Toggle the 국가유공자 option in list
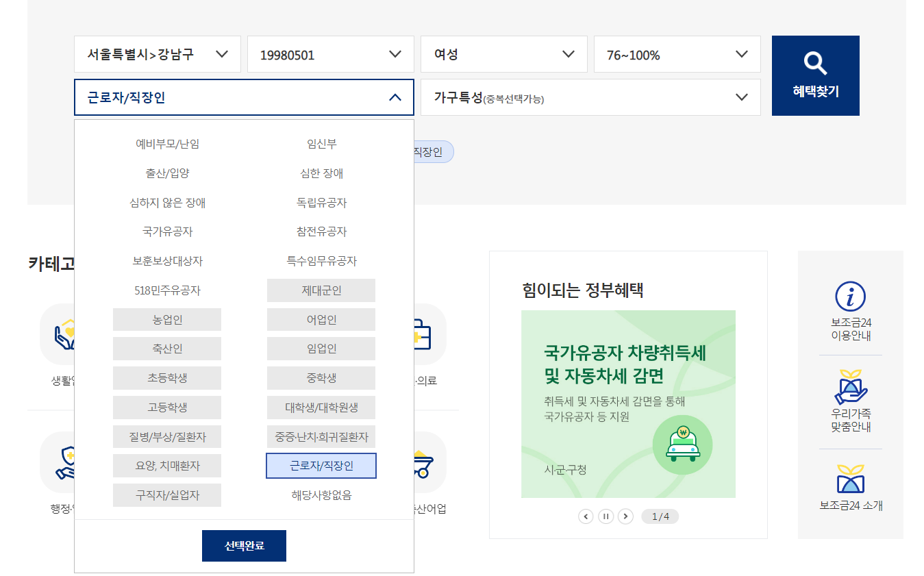Image resolution: width=924 pixels, height=576 pixels. (167, 231)
